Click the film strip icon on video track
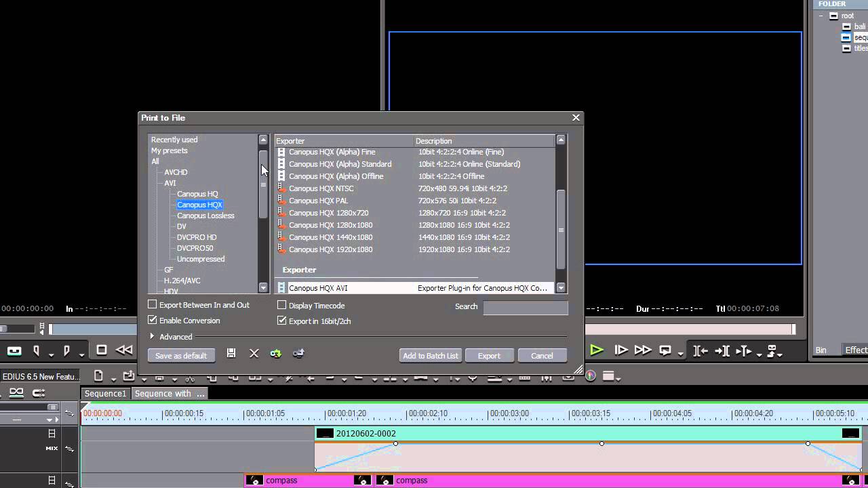The height and width of the screenshot is (488, 868). (x=52, y=433)
